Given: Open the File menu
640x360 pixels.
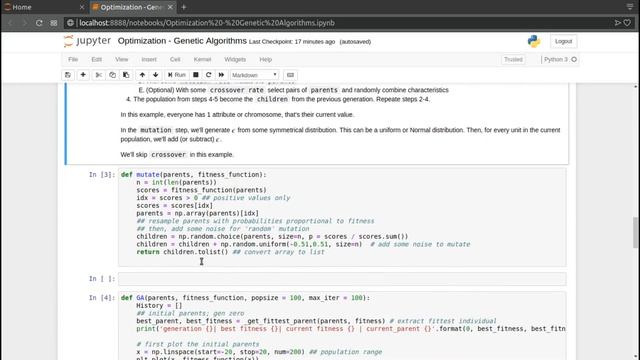Looking at the screenshot, I should point(73,60).
